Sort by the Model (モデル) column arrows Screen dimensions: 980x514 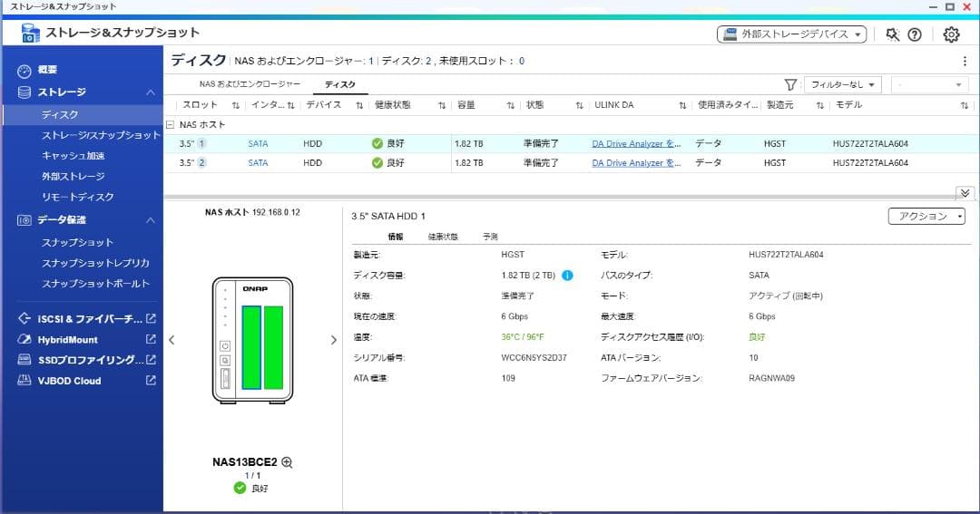[x=965, y=105]
